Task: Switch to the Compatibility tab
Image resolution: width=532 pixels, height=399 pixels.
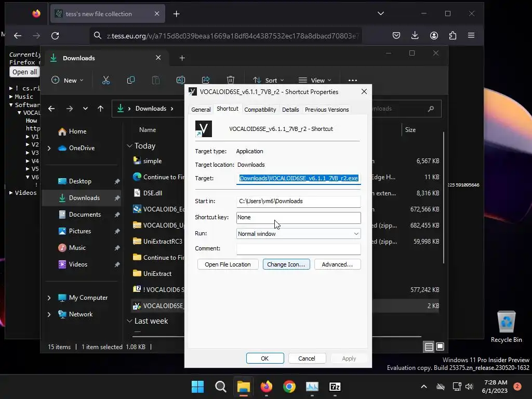Action: point(260,110)
